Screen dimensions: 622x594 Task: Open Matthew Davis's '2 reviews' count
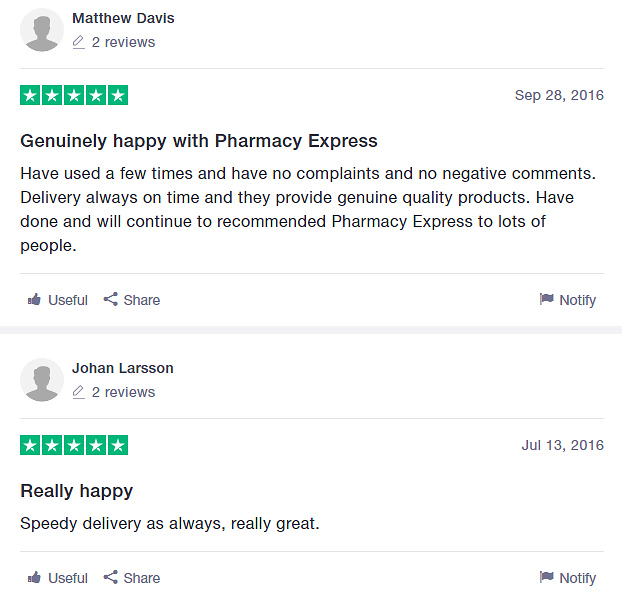[123, 42]
